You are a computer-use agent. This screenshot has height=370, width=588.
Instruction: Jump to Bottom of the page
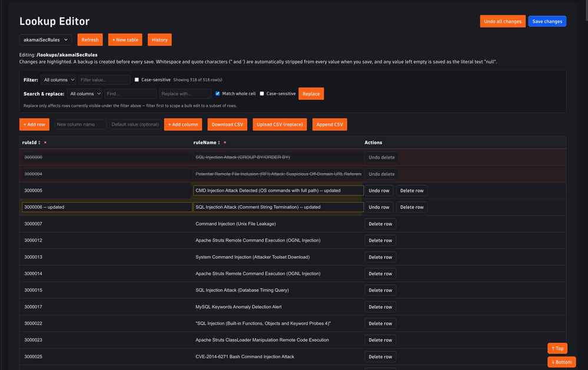tap(562, 362)
